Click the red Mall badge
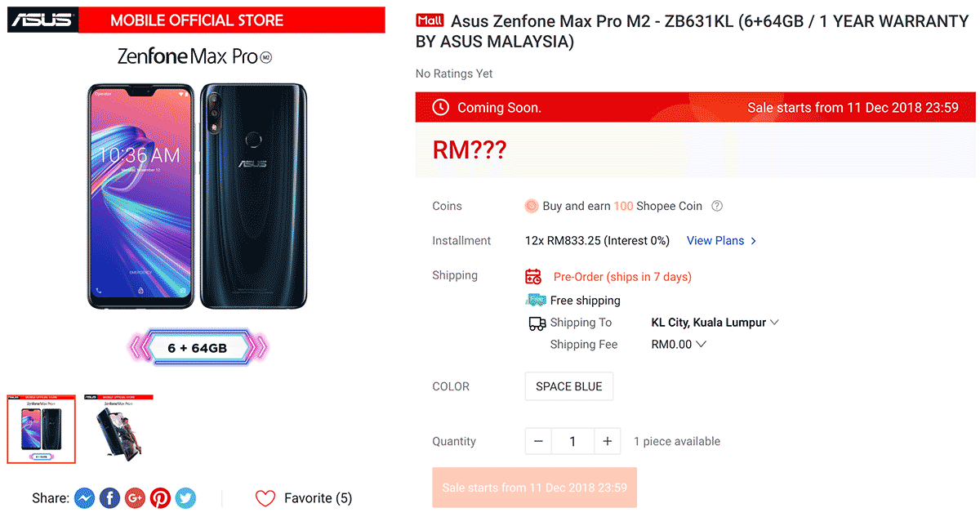The width and height of the screenshot is (980, 517). tap(430, 20)
